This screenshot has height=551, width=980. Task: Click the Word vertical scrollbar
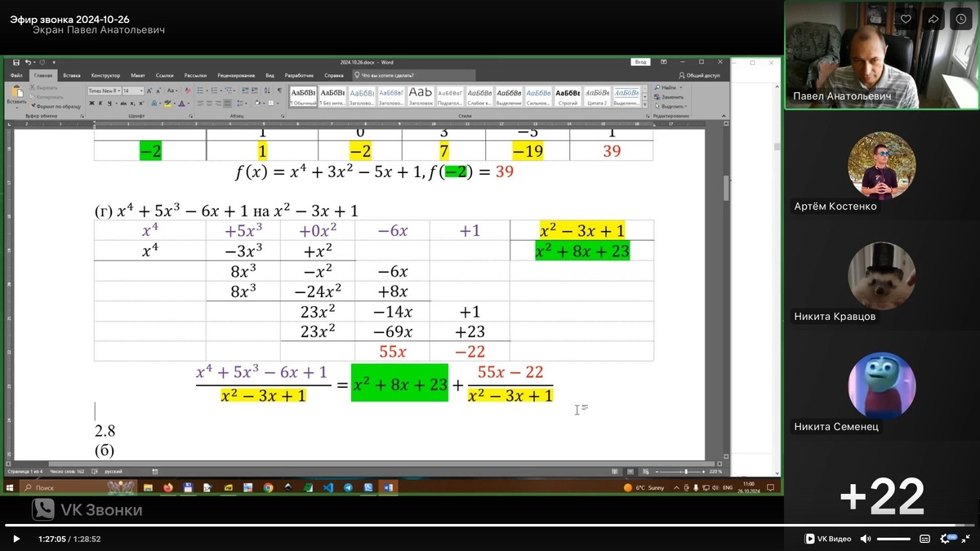coord(726,294)
